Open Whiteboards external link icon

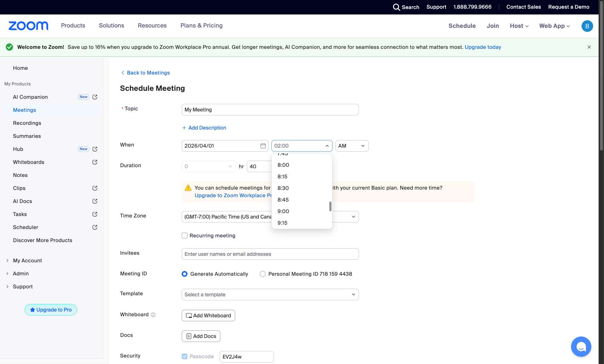tap(95, 162)
